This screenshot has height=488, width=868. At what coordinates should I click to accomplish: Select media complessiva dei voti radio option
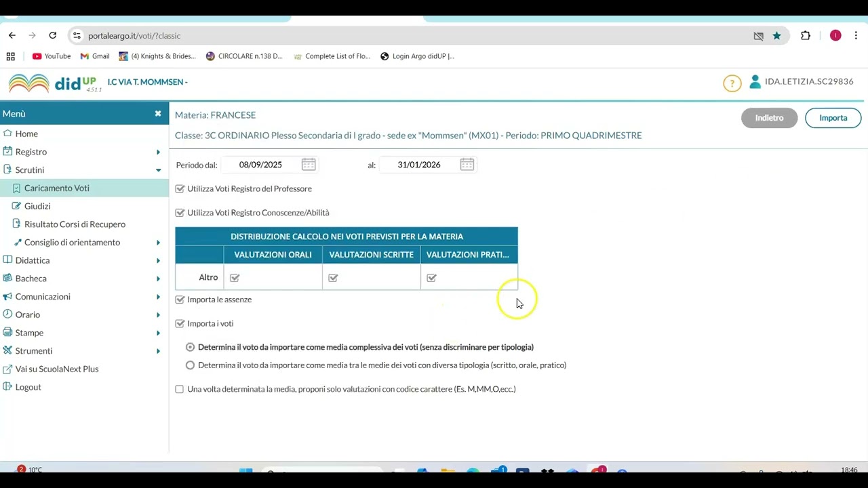coord(190,347)
